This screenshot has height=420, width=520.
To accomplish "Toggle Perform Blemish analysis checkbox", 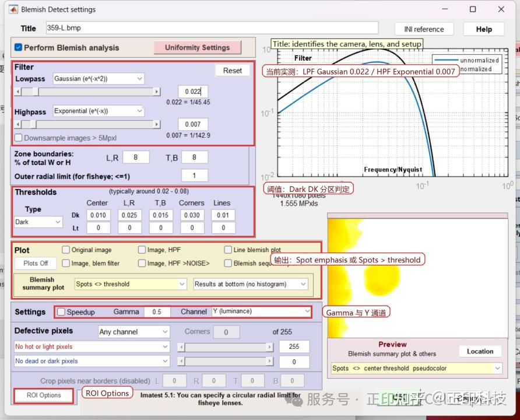I will 19,47.
